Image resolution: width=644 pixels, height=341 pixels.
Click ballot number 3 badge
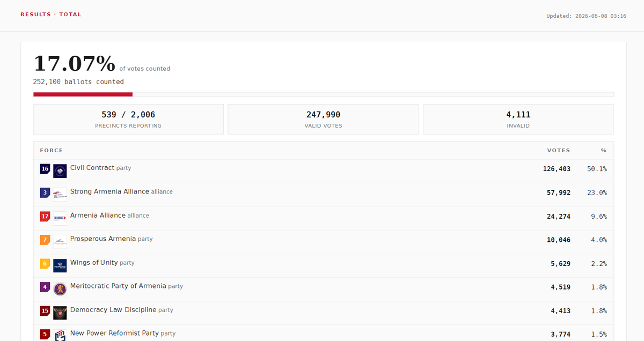[45, 192]
